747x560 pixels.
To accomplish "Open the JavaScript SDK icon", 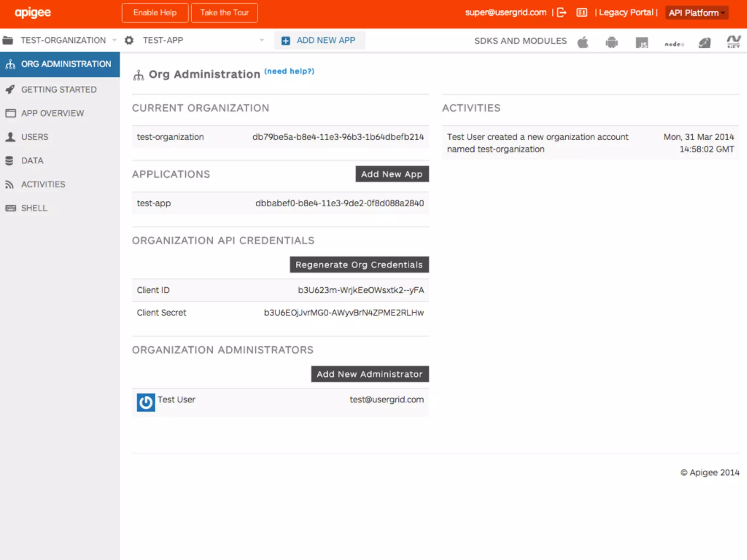I will [642, 43].
